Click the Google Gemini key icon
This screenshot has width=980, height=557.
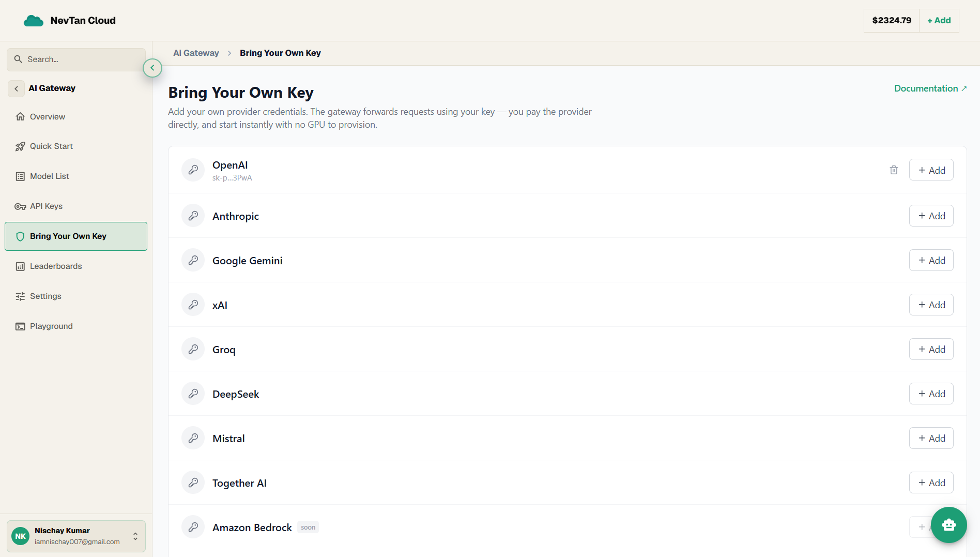point(193,260)
